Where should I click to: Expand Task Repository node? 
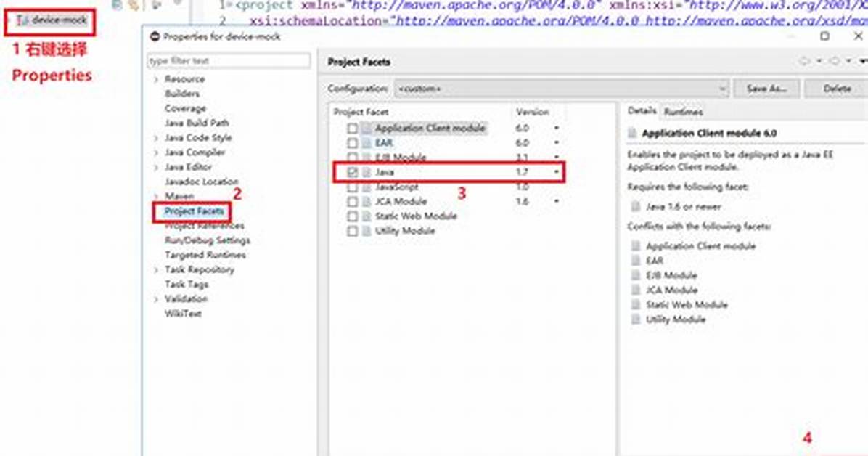pyautogui.click(x=156, y=270)
